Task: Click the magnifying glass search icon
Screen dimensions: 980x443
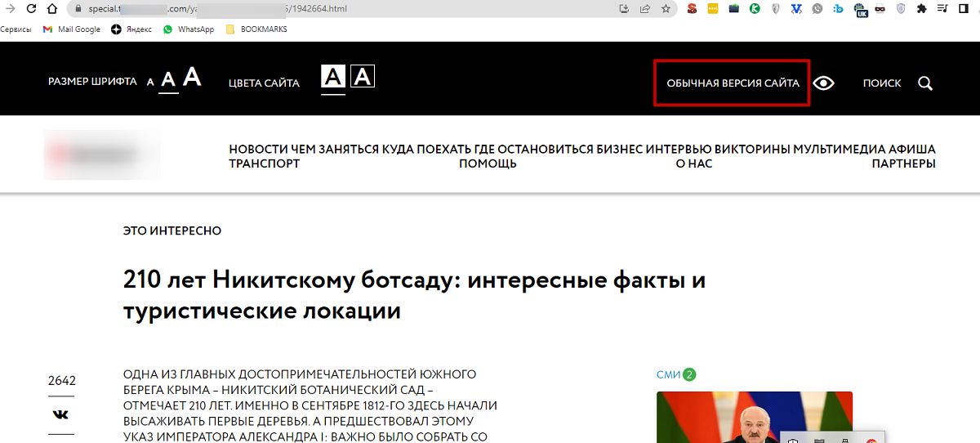Action: click(925, 83)
